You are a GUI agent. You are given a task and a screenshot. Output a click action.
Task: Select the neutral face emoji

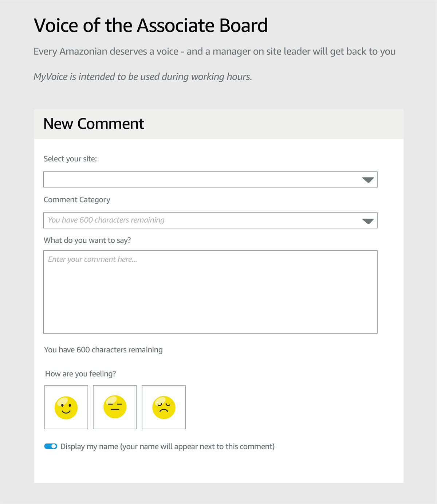[x=115, y=407]
